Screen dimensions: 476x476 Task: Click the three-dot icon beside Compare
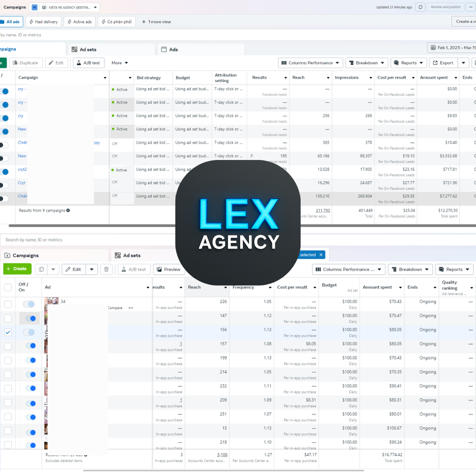pyautogui.click(x=131, y=308)
